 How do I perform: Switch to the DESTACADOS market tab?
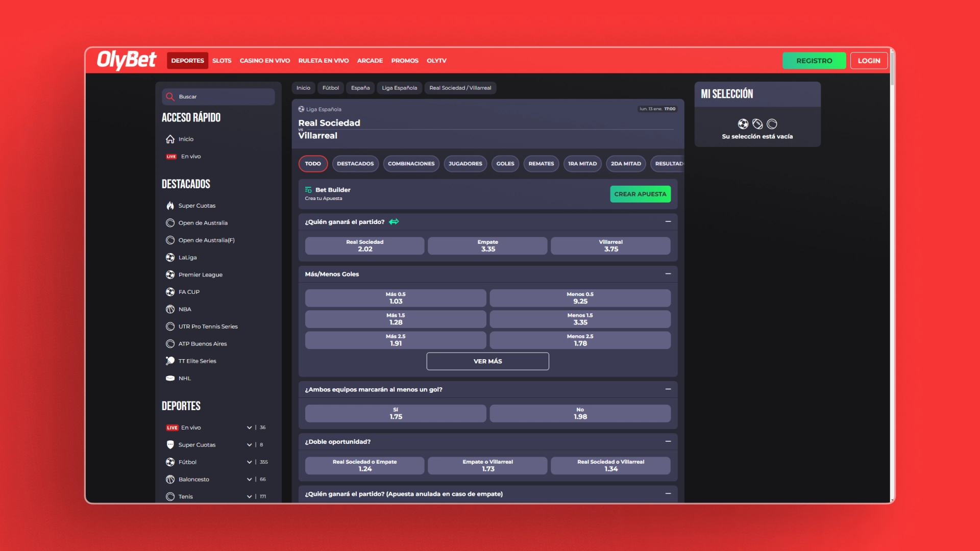355,164
